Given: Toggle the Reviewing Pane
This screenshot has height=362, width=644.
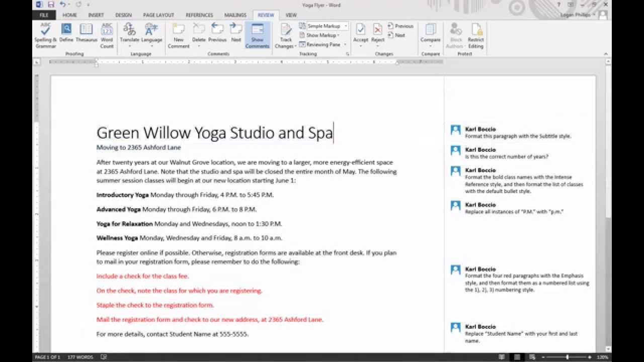Looking at the screenshot, I should [x=319, y=44].
